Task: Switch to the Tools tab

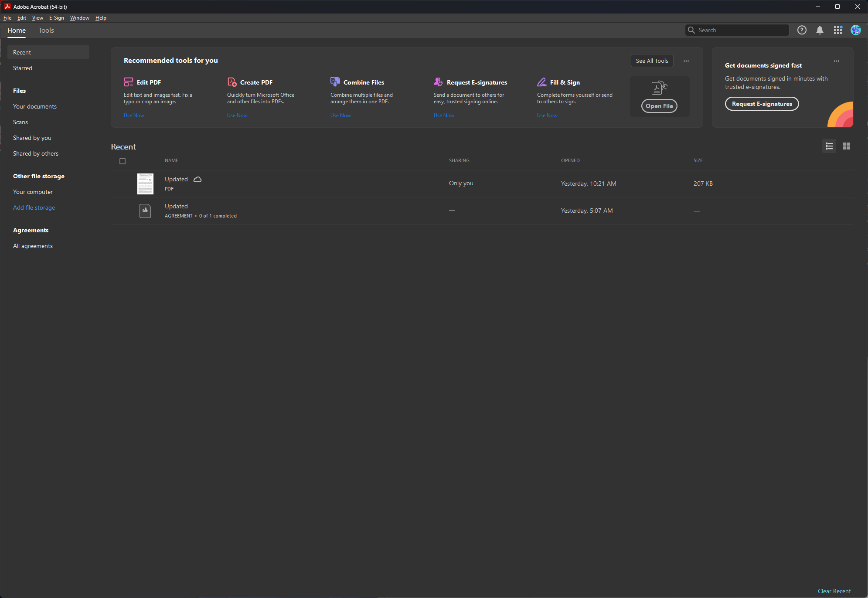Action: [x=46, y=31]
